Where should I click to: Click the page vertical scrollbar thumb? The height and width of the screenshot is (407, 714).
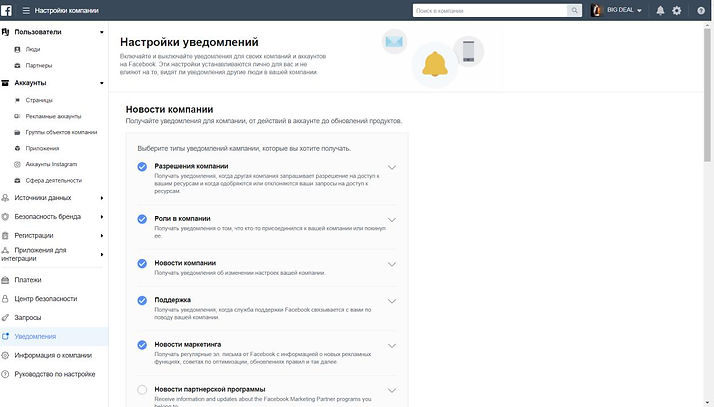point(707,93)
